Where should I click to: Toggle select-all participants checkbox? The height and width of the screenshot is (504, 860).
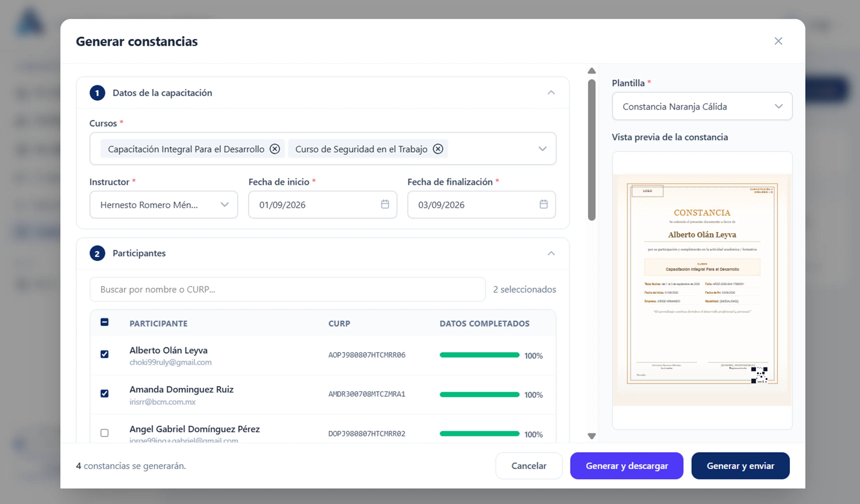pos(104,322)
